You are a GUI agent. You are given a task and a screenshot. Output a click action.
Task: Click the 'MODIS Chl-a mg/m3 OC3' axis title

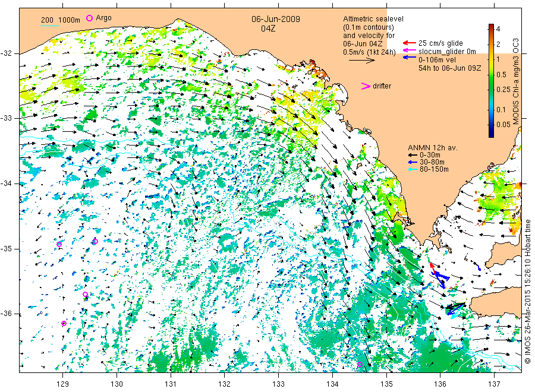pos(516,81)
